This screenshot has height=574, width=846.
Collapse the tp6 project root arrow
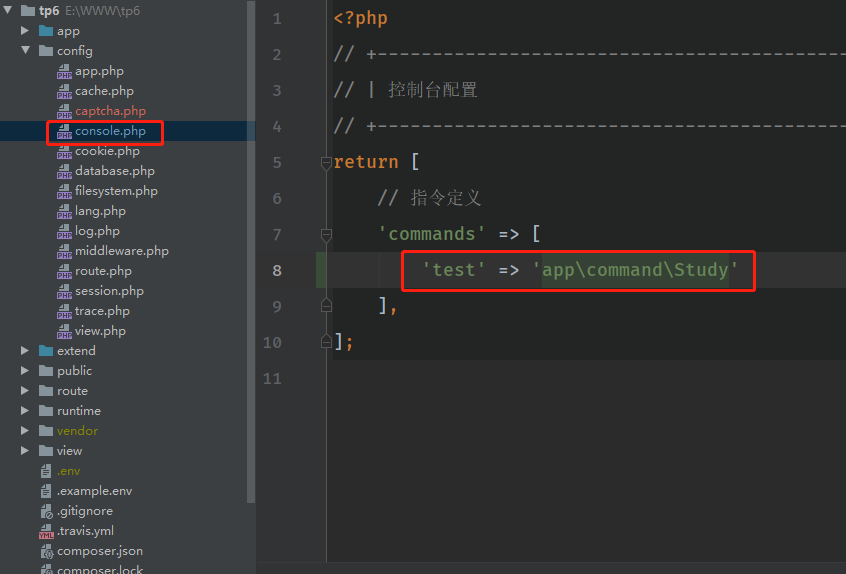pyautogui.click(x=8, y=10)
